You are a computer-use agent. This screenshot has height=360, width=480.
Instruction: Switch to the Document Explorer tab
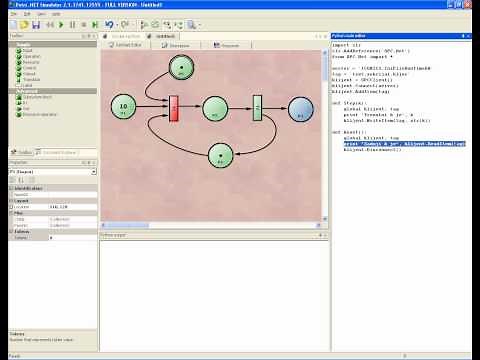56,152
